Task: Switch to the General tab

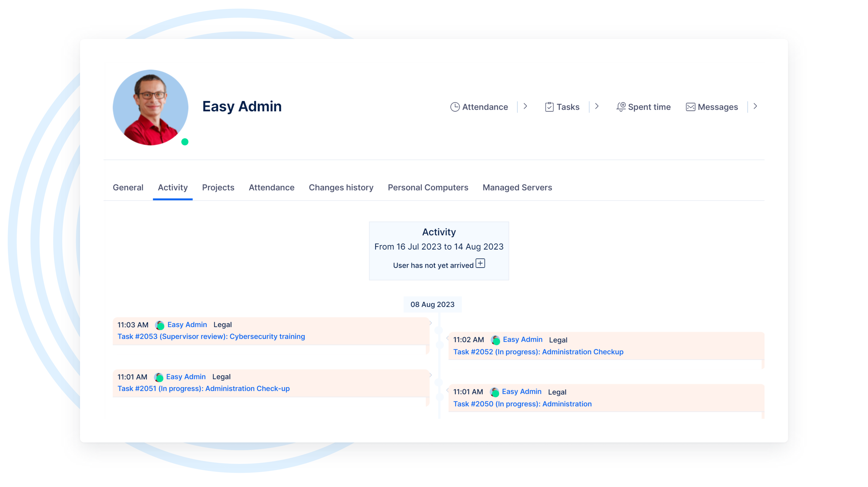Action: click(128, 188)
